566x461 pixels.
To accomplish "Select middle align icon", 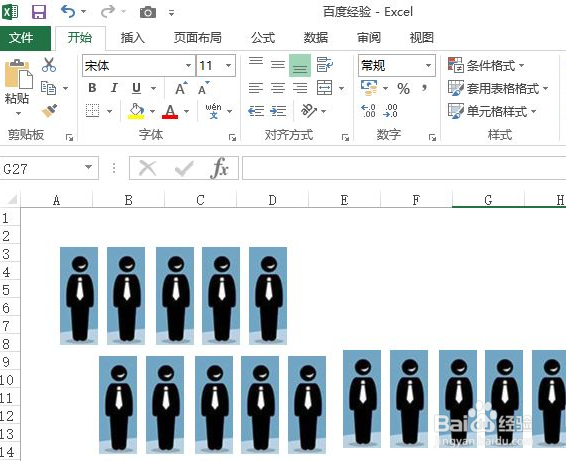I will click(x=278, y=65).
